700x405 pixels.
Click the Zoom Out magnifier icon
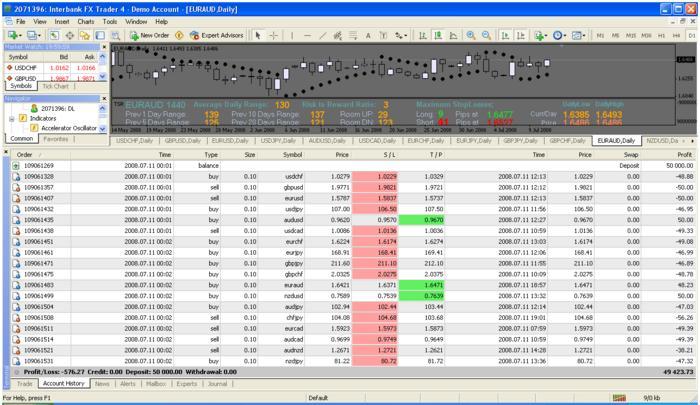[x=487, y=35]
